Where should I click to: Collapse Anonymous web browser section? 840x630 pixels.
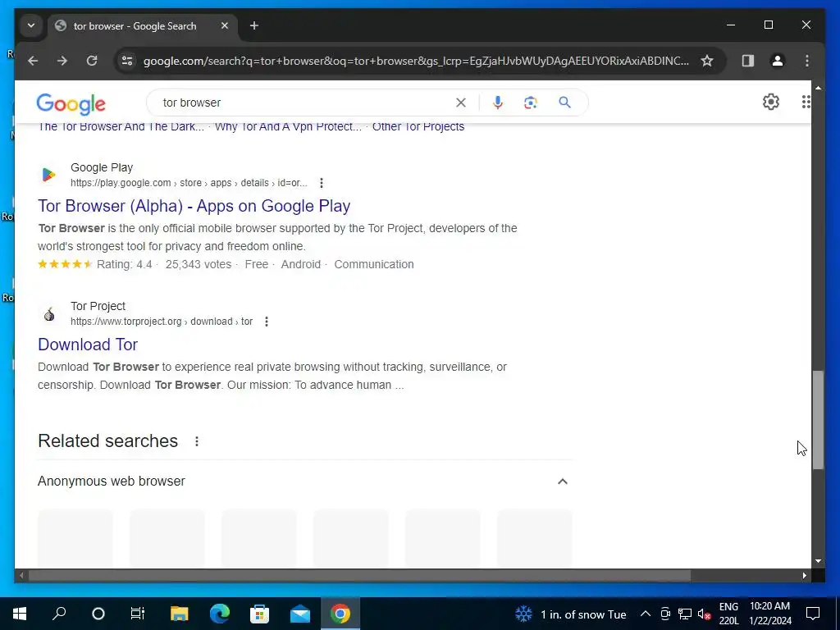pyautogui.click(x=562, y=481)
